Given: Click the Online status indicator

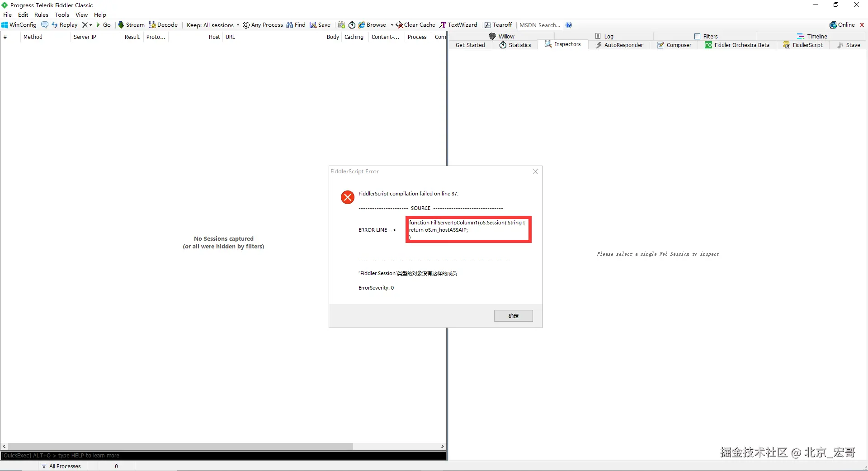Looking at the screenshot, I should pos(842,25).
